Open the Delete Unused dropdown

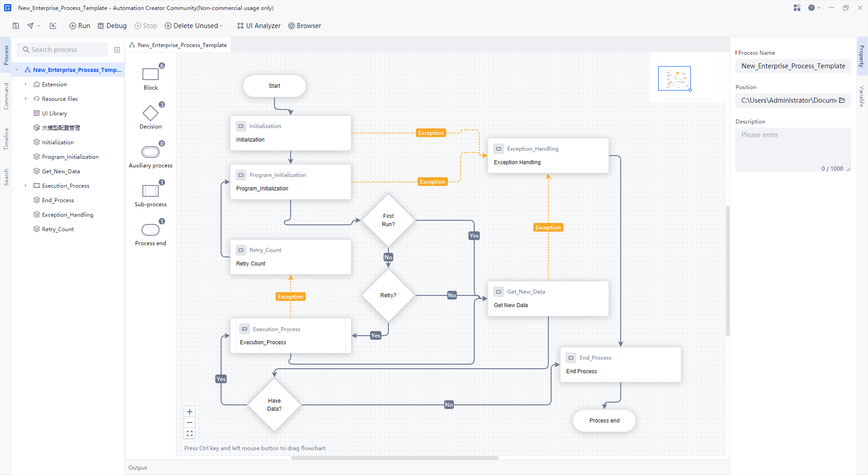(221, 26)
